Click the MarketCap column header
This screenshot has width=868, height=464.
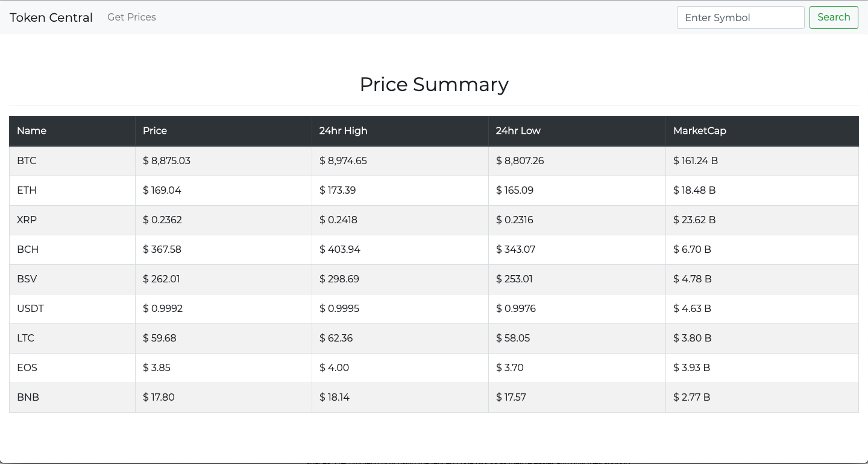click(x=699, y=131)
